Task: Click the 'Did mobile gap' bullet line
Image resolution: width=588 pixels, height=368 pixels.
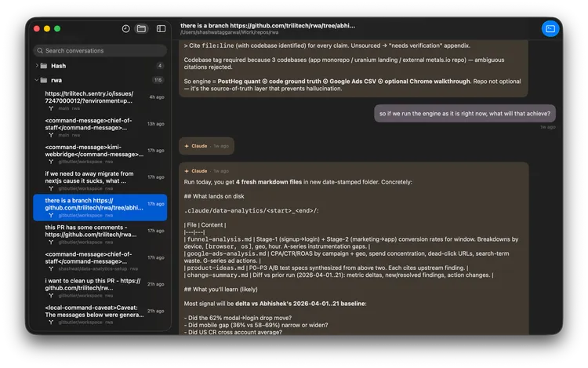Action: (x=256, y=325)
